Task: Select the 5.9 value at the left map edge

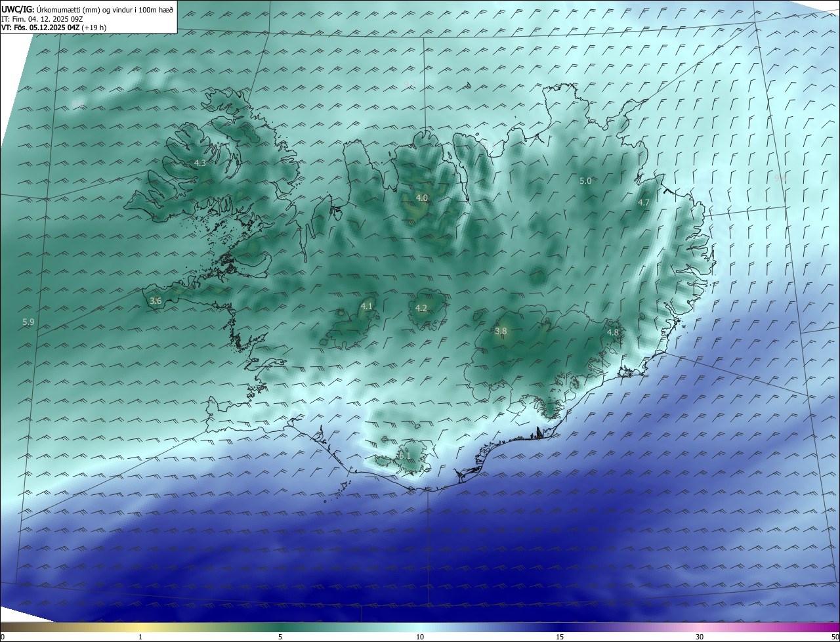Action: (x=28, y=322)
